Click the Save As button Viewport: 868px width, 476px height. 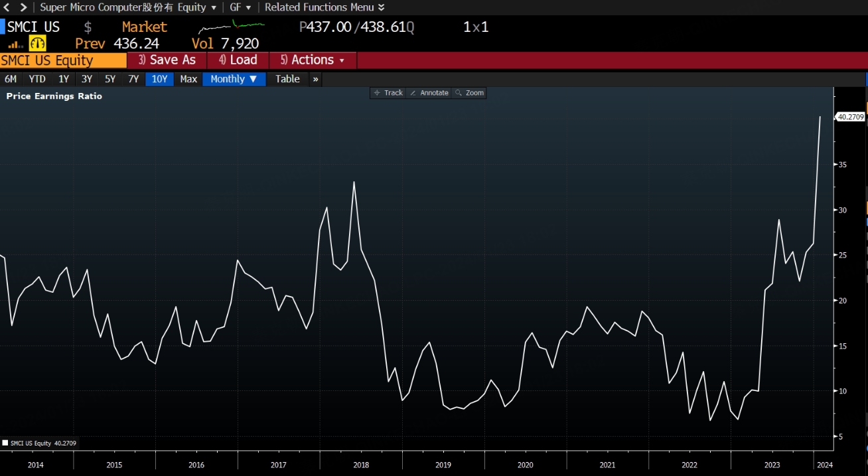[x=167, y=60]
